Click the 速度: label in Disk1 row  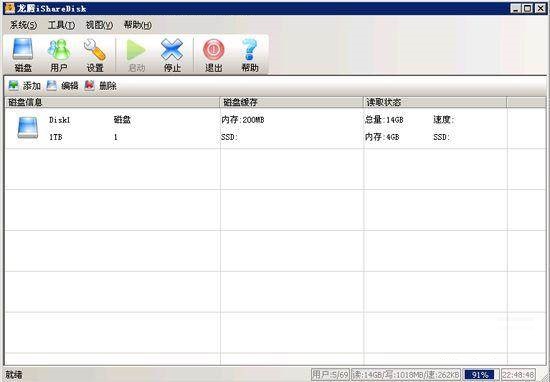444,120
